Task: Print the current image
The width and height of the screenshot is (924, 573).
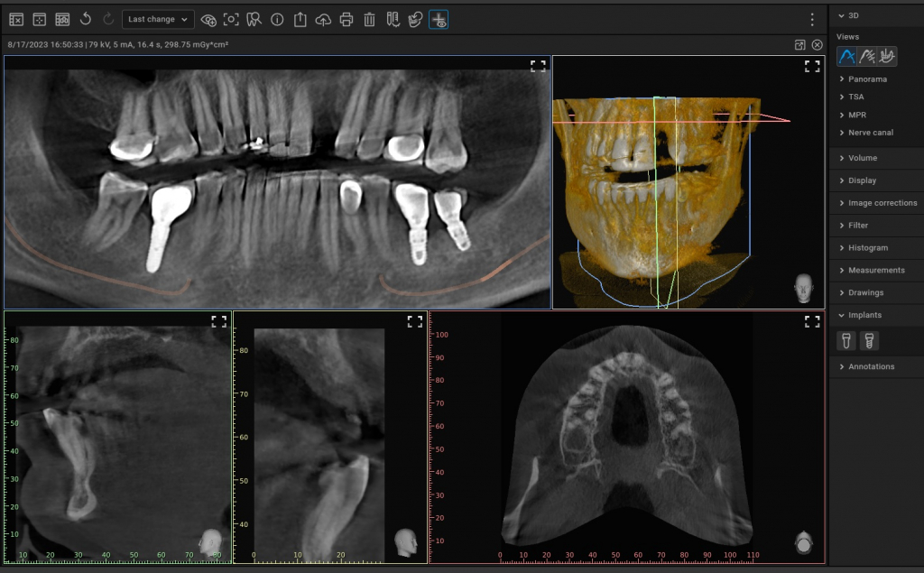Action: (346, 20)
